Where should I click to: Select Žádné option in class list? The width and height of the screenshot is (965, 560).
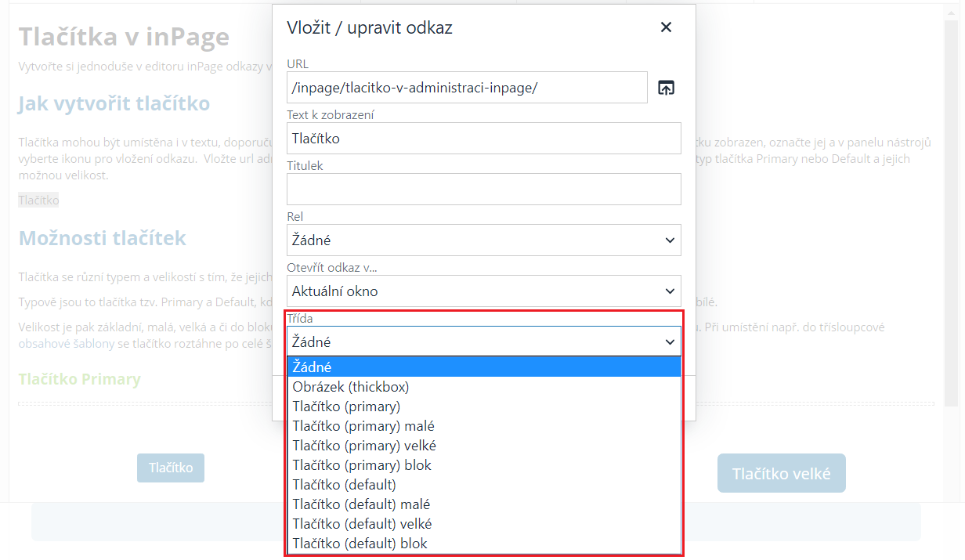[483, 367]
